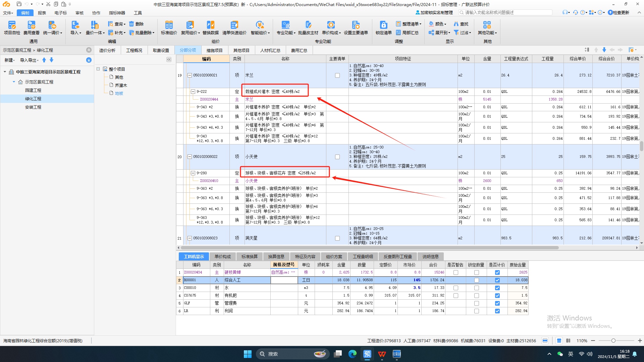Open WPS Office from the taskbar

(382, 354)
